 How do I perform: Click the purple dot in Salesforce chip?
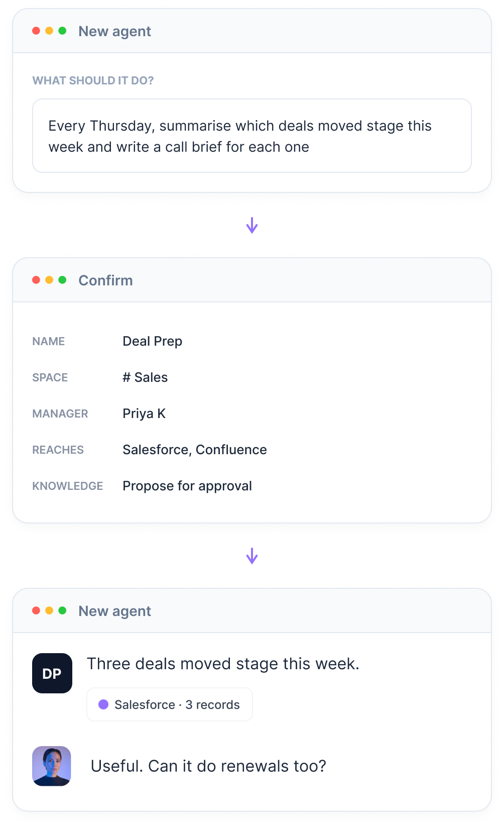click(103, 704)
